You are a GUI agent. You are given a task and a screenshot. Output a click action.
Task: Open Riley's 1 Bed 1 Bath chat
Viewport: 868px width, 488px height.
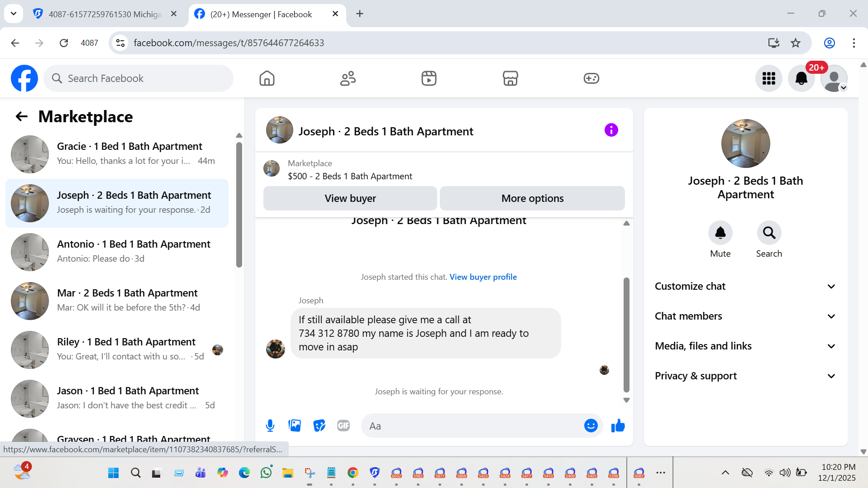tap(117, 350)
